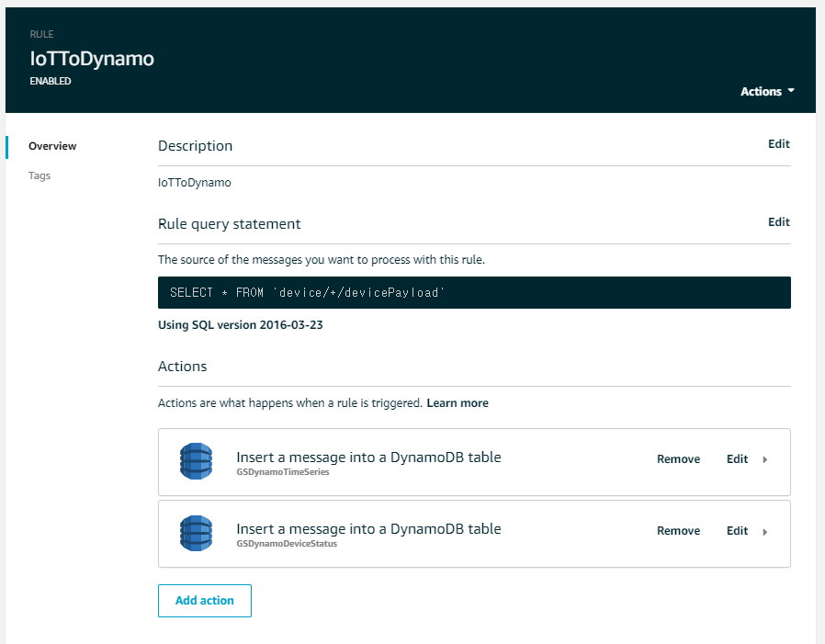Remove the GSDynamoTimeSeries action
The width and height of the screenshot is (825, 644).
[x=678, y=459]
